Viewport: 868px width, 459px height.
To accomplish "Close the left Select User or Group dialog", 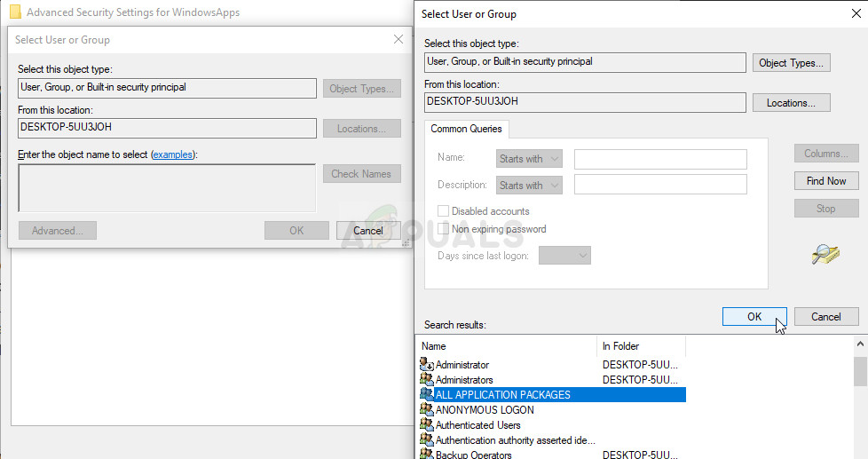I will 398,39.
